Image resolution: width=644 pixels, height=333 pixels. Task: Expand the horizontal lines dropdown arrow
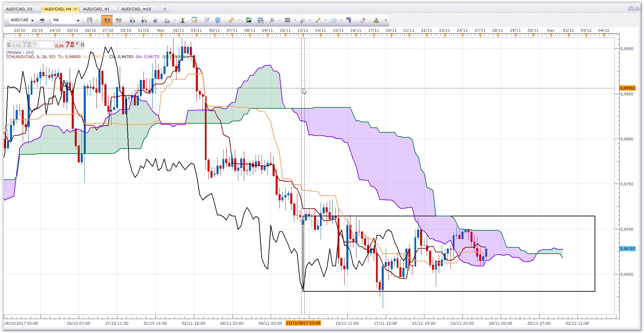pyautogui.click(x=295, y=20)
